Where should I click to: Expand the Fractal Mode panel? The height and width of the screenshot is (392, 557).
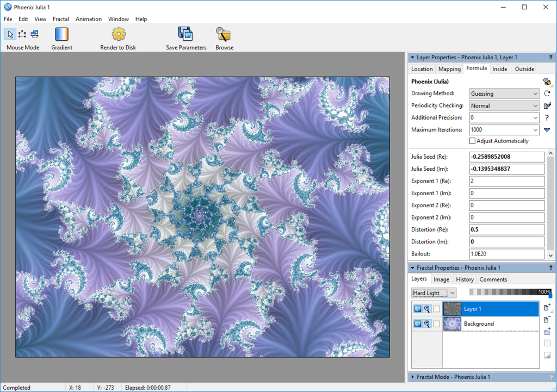(x=413, y=377)
